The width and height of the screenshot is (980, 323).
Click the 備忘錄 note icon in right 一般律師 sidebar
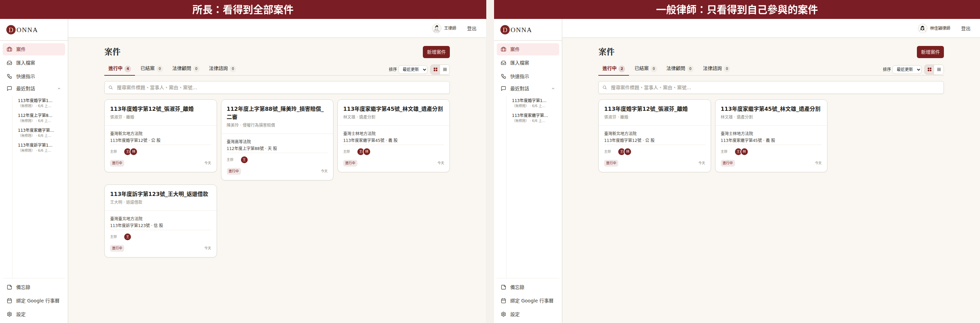[503, 287]
